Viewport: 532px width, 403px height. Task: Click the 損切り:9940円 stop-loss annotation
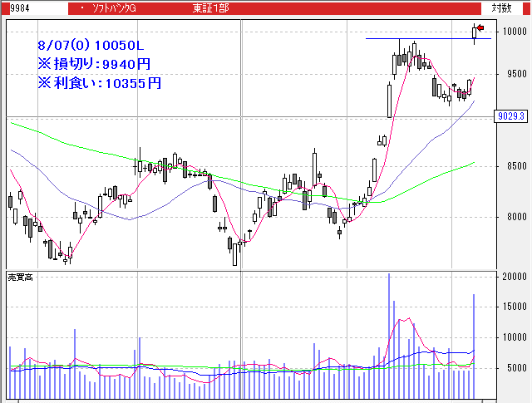pos(94,63)
